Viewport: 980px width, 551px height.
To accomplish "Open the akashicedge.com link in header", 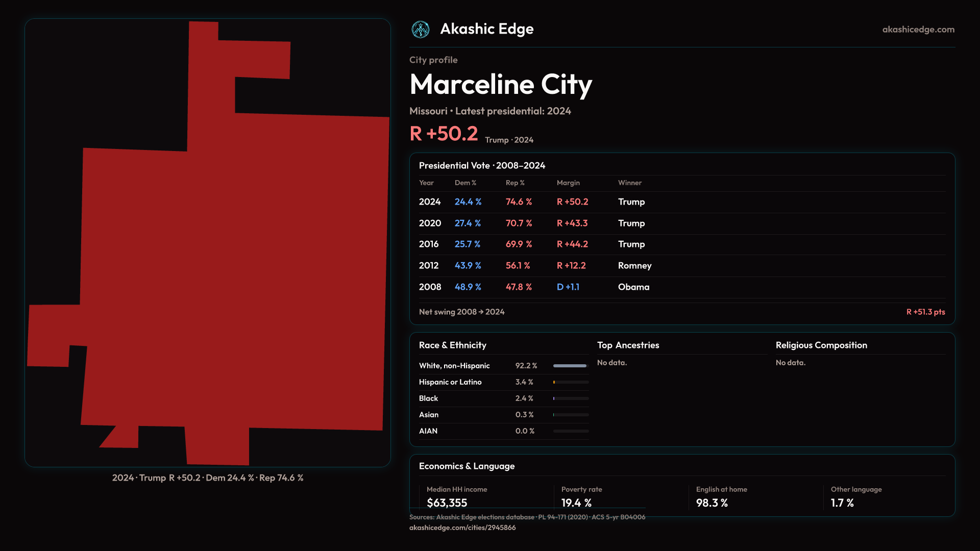I will pos(918,30).
